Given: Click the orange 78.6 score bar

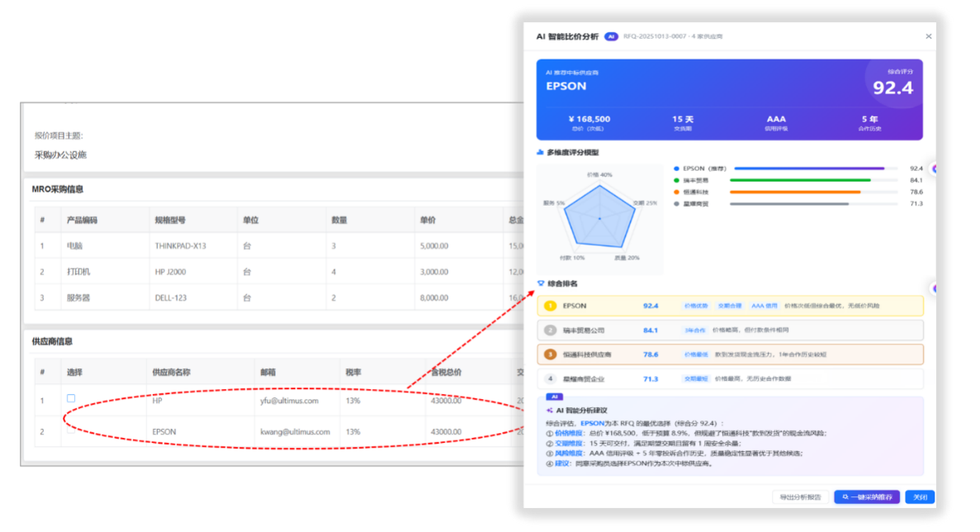Looking at the screenshot, I should click(x=796, y=192).
